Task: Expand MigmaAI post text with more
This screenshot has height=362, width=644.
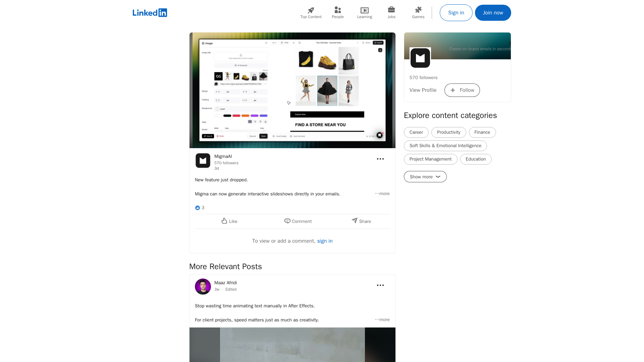Action: tap(382, 194)
